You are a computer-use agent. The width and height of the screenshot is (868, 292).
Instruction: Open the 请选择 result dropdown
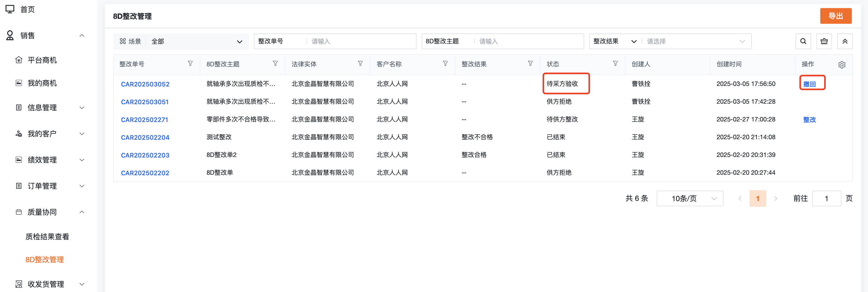[696, 41]
